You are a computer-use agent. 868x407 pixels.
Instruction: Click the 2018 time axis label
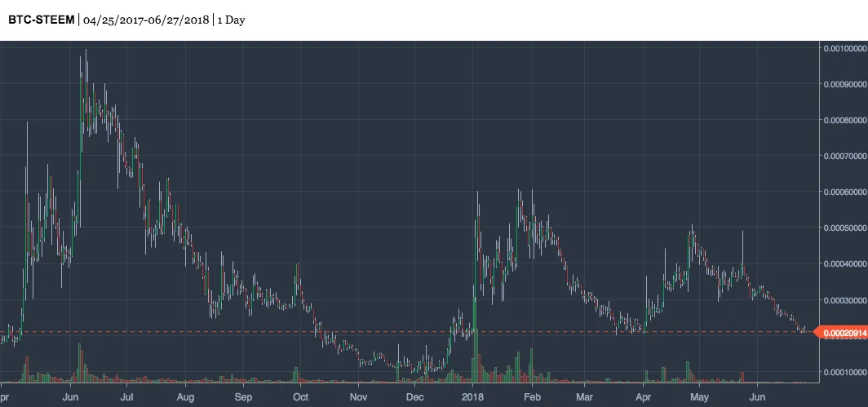pyautogui.click(x=473, y=397)
